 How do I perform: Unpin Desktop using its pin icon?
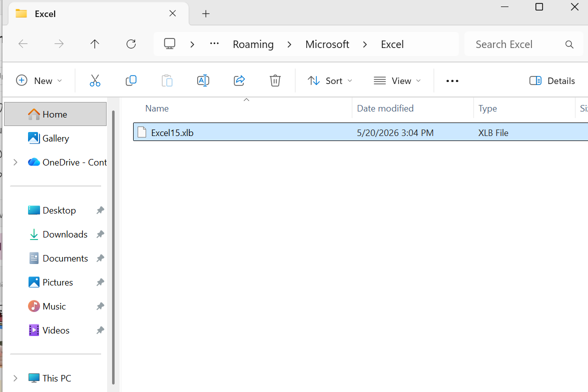click(100, 210)
